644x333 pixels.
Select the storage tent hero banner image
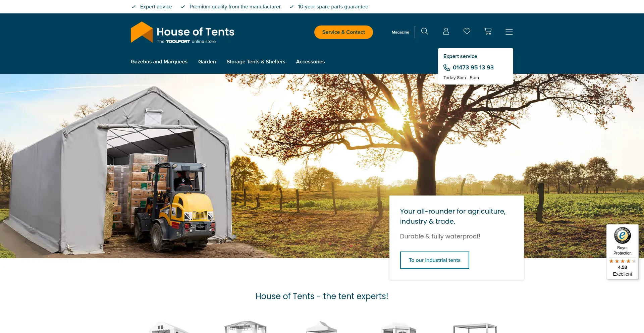pyautogui.click(x=322, y=166)
